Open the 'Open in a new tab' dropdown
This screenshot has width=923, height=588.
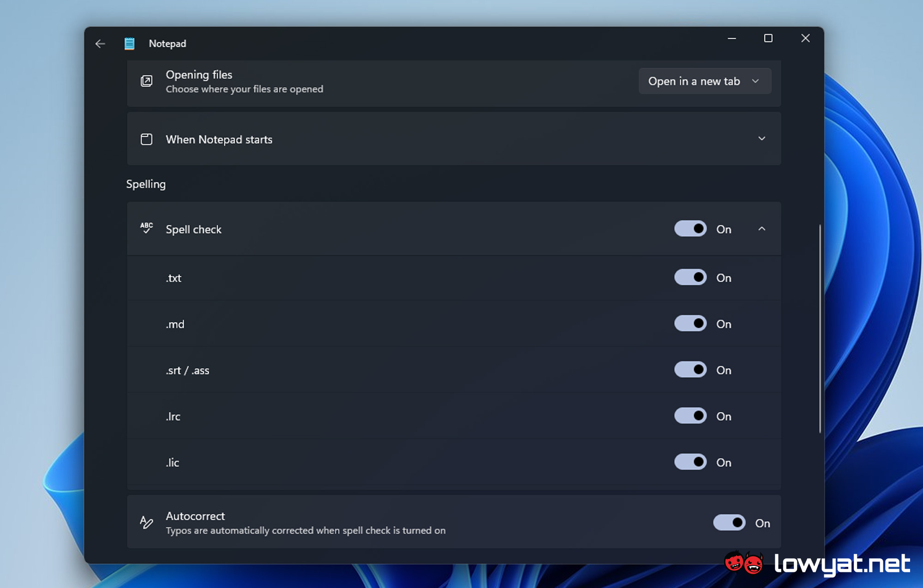[x=705, y=81]
